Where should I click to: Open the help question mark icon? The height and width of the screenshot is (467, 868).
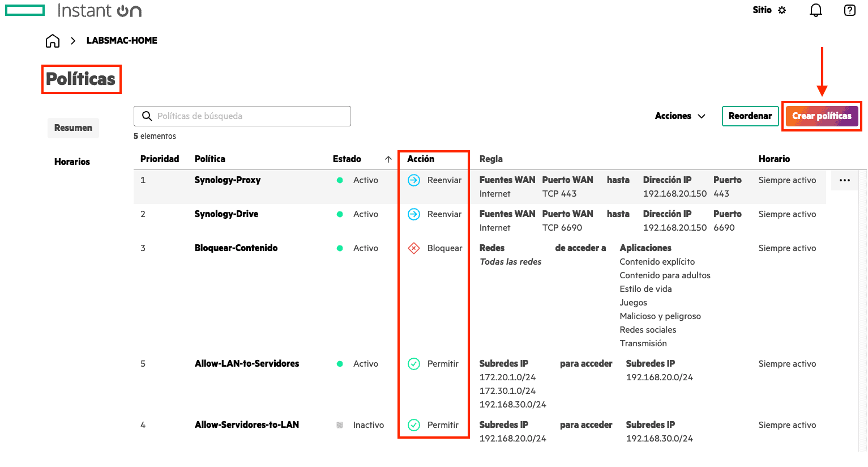click(849, 10)
